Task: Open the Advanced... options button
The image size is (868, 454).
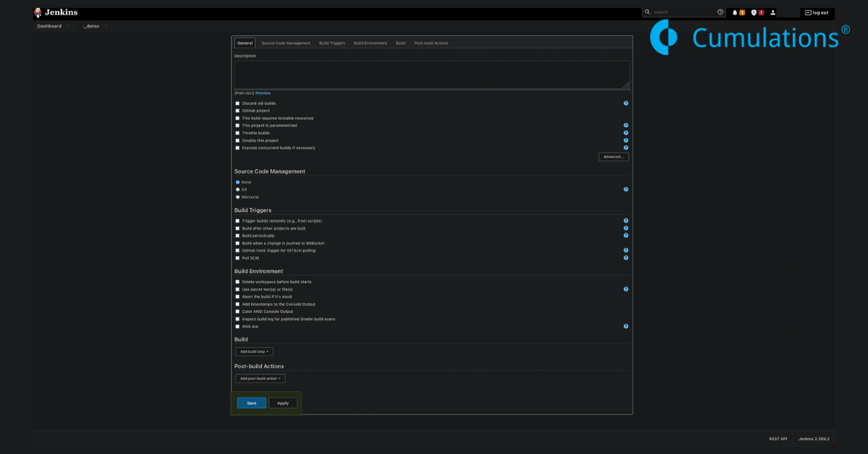Action: point(613,157)
